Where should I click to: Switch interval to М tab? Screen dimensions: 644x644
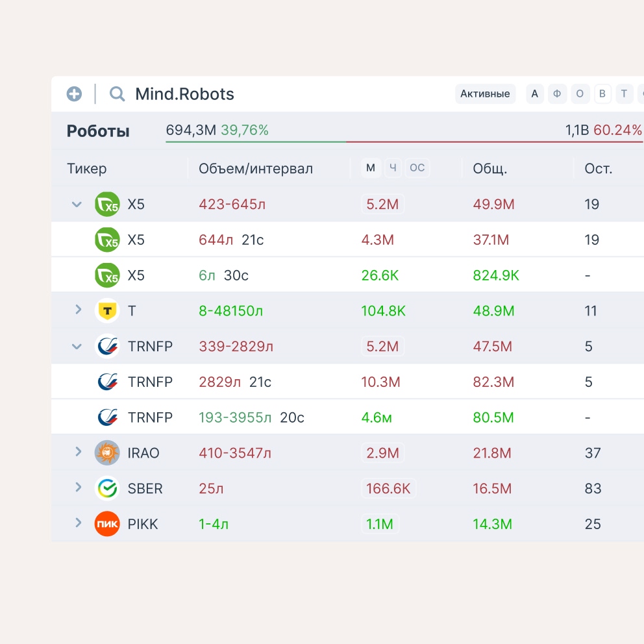coord(371,167)
